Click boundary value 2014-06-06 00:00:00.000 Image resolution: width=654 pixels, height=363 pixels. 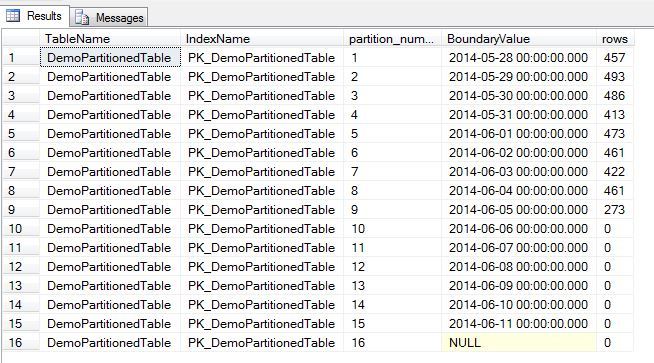[x=519, y=229]
